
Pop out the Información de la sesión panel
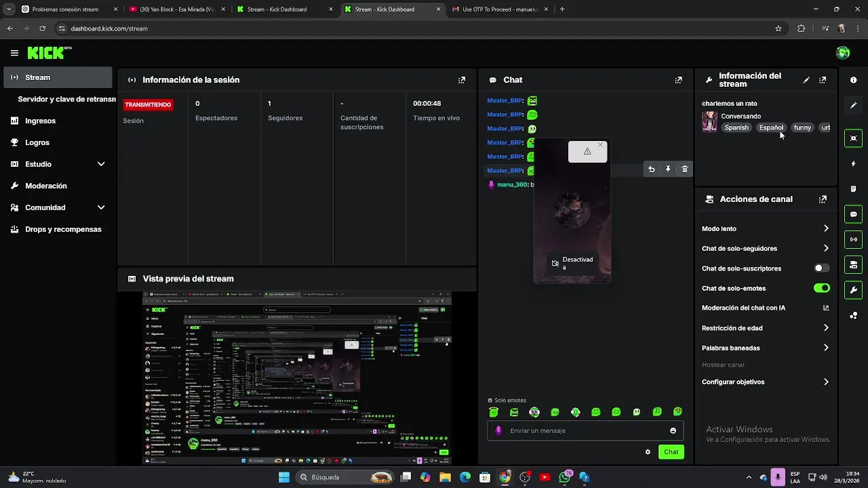(462, 80)
